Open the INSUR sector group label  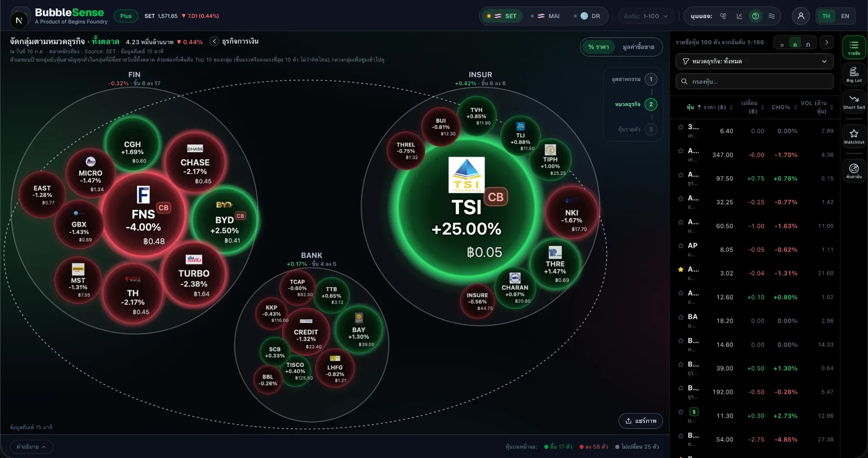point(480,75)
